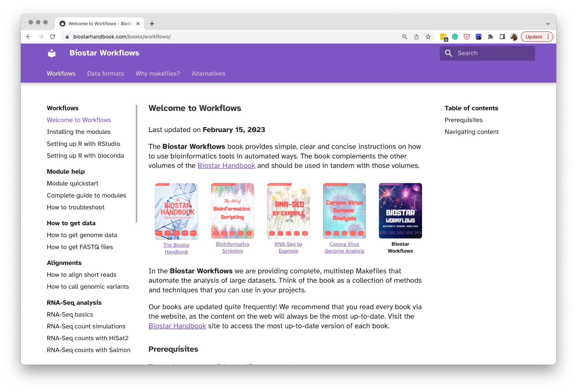The width and height of the screenshot is (577, 392).
Task: Open the Grammarly extension icon
Action: tap(455, 37)
